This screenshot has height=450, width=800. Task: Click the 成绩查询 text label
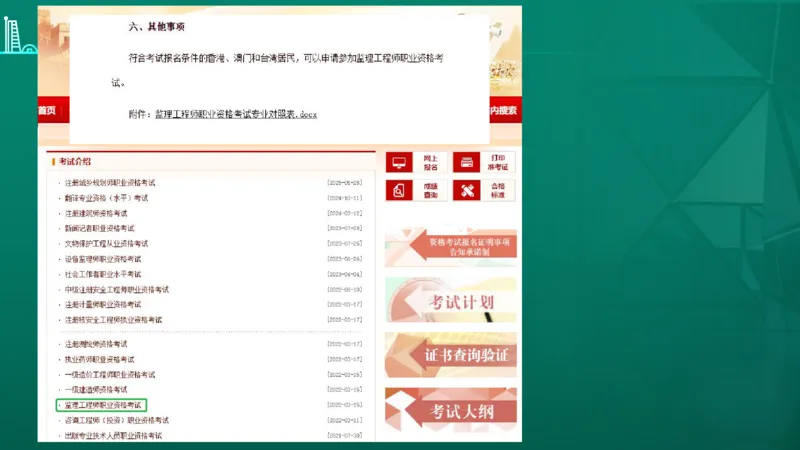[431, 190]
